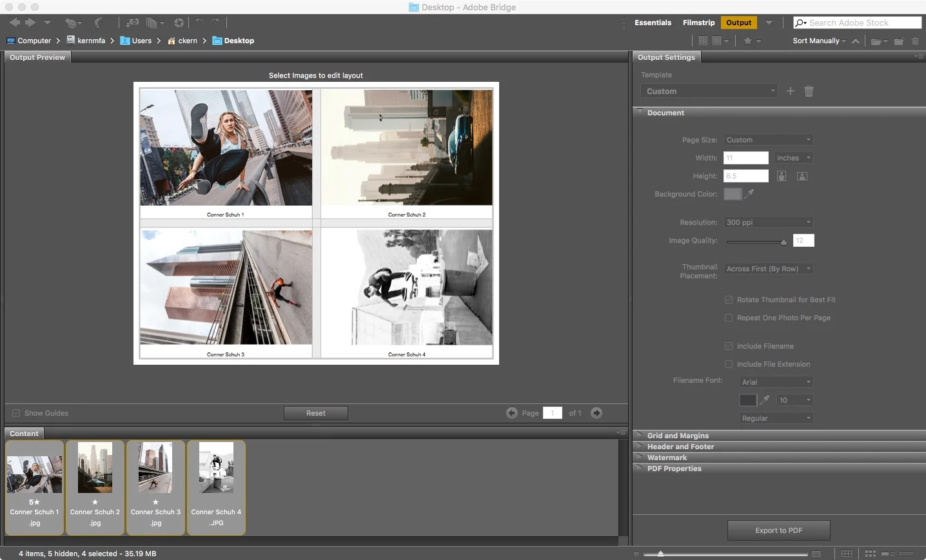Click the Reset button

coord(315,413)
